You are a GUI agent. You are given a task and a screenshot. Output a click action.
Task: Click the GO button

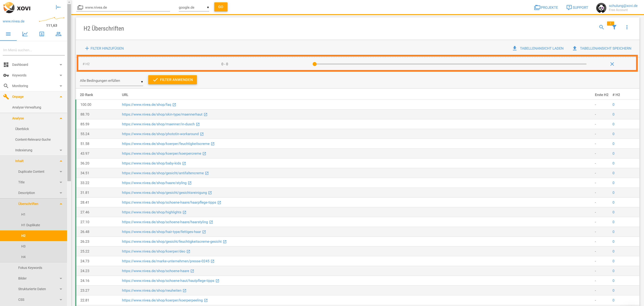(221, 7)
